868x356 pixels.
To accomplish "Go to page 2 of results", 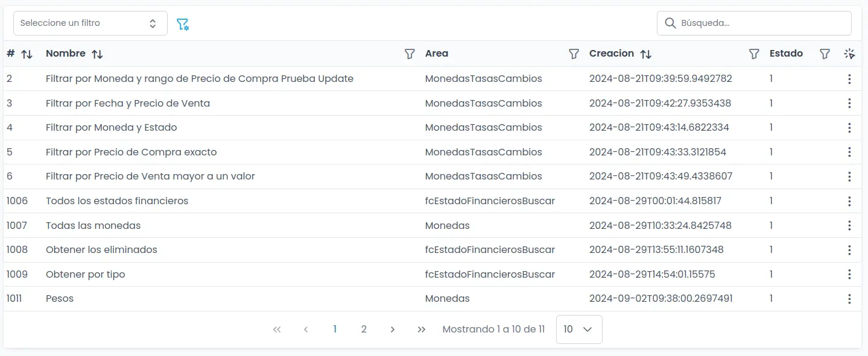I will [364, 329].
